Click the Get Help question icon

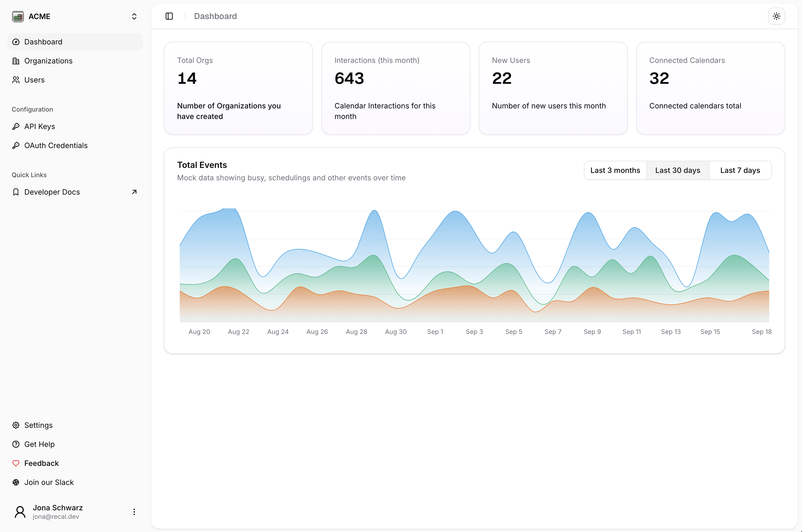click(x=16, y=444)
